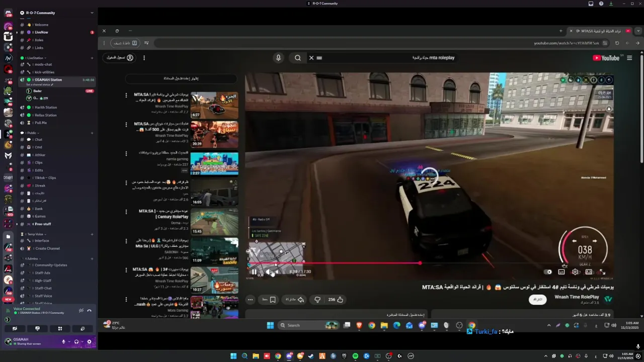The height and width of the screenshot is (362, 644).
Task: Open more actions ellipsis below video
Action: pyautogui.click(x=250, y=300)
